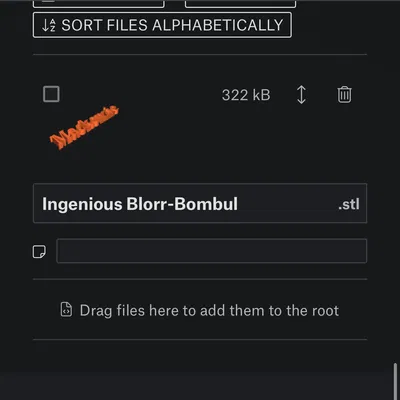Click the code file icon in drop zone

[66, 310]
